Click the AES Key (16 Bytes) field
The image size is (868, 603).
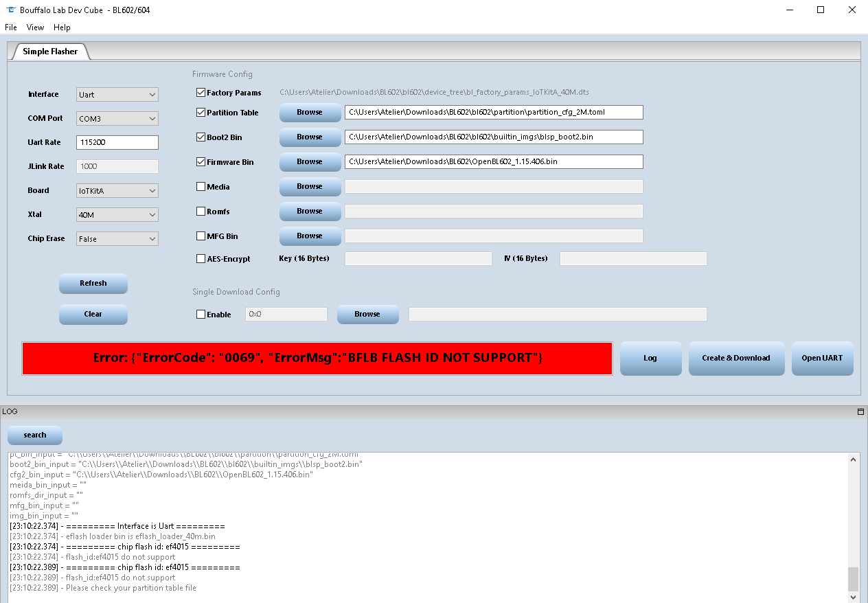click(x=418, y=258)
